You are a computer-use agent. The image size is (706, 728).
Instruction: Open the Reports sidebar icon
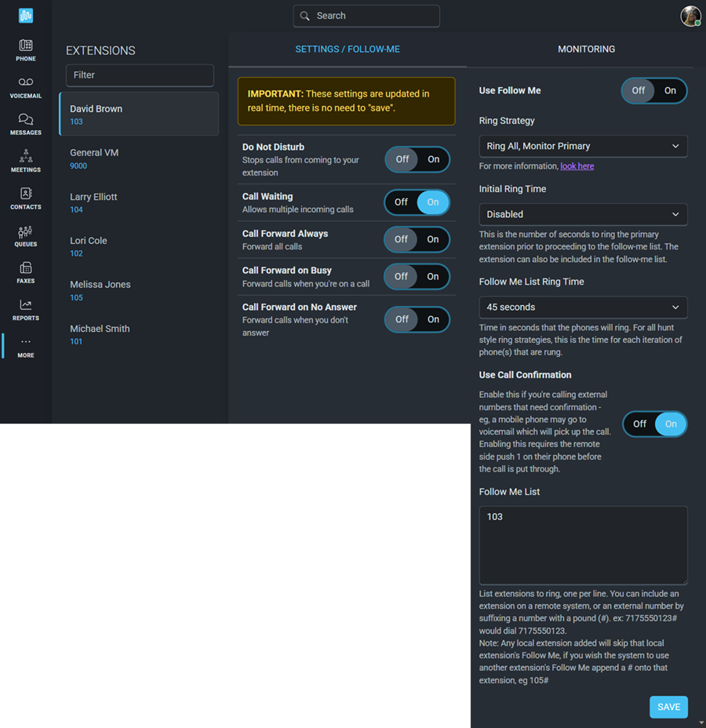coord(26,310)
